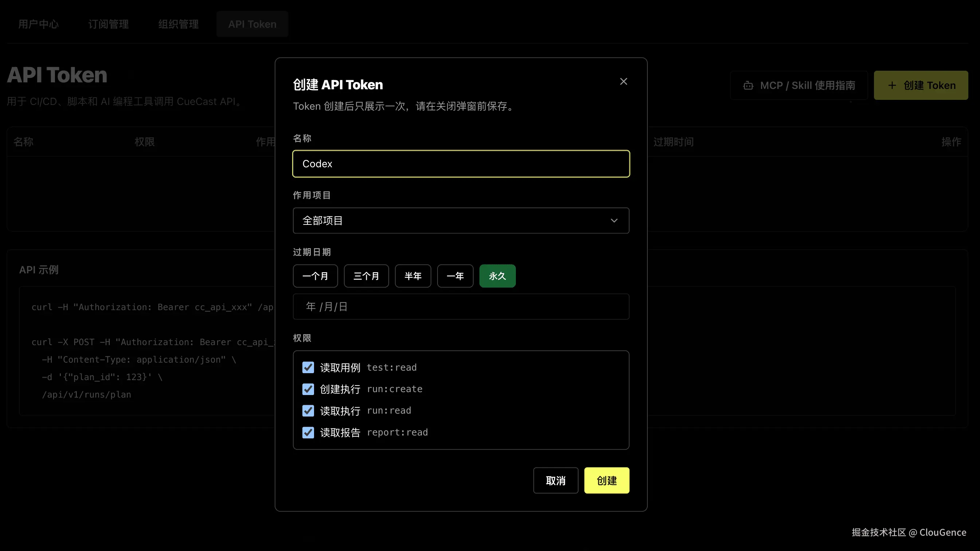Click the robot icon beside MCP / Skill 使用指南
The image size is (980, 551).
[748, 86]
